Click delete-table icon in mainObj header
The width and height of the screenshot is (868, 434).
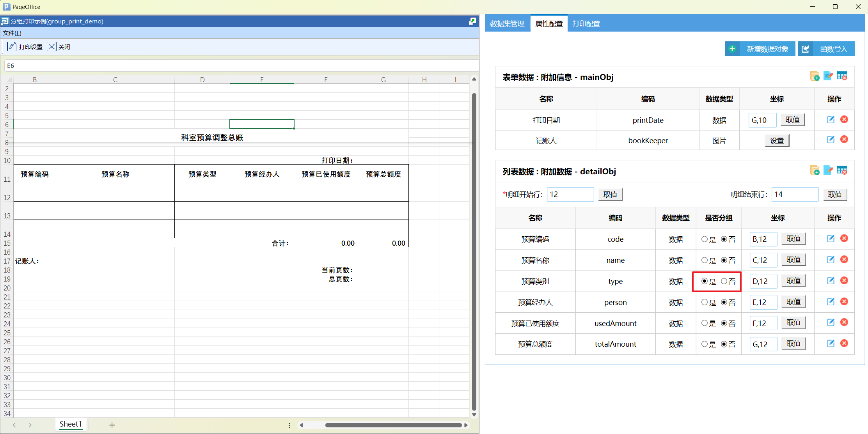(x=842, y=76)
